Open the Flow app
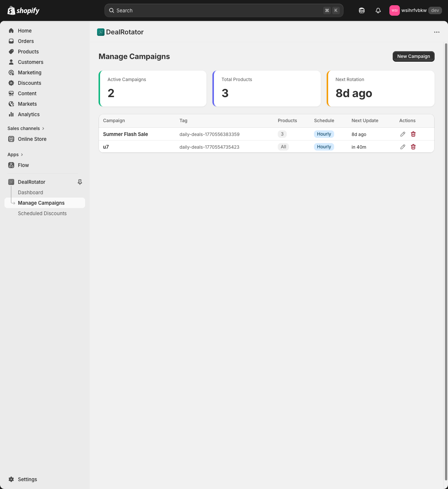The width and height of the screenshot is (448, 489). [x=24, y=165]
